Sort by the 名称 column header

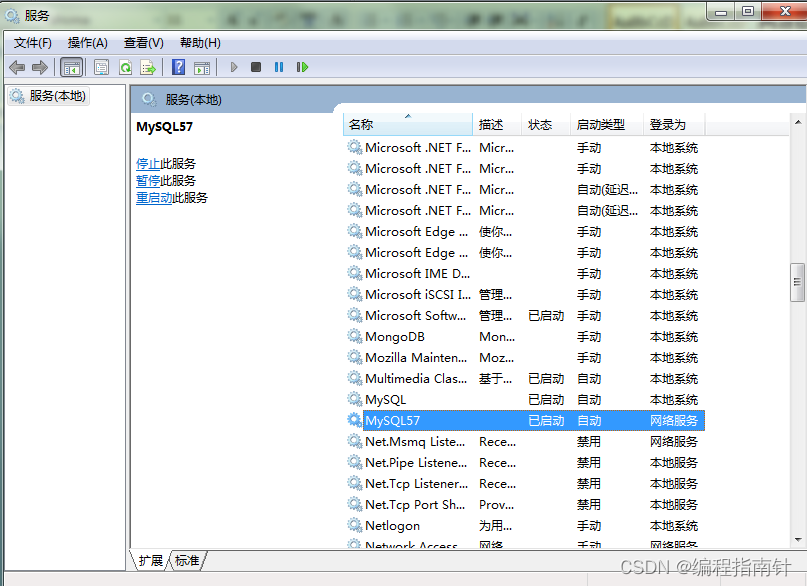pyautogui.click(x=408, y=125)
